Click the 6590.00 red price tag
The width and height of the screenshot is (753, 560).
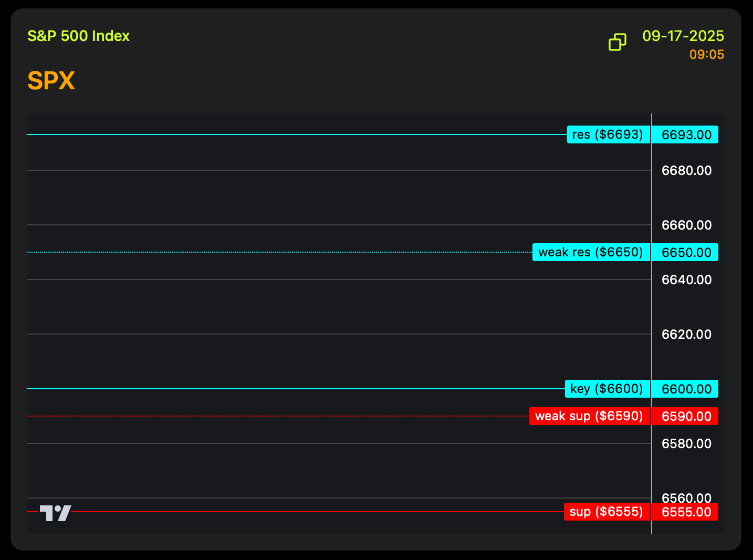[685, 416]
